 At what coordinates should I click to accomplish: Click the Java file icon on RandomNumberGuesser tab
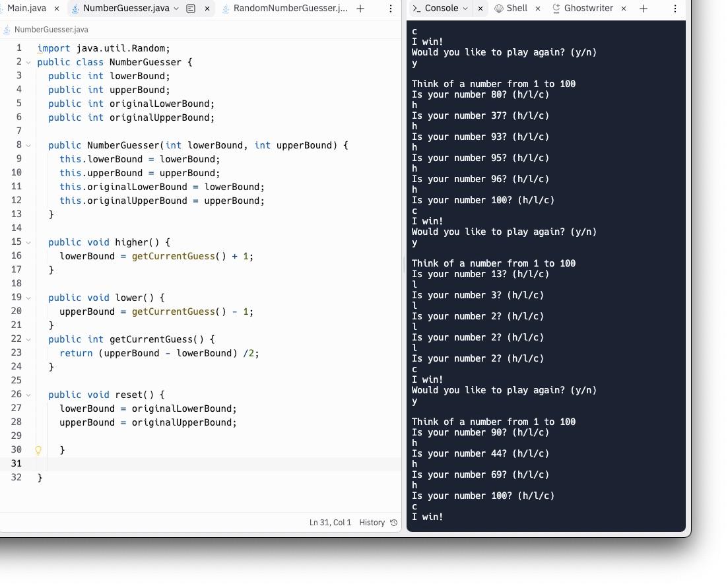226,9
